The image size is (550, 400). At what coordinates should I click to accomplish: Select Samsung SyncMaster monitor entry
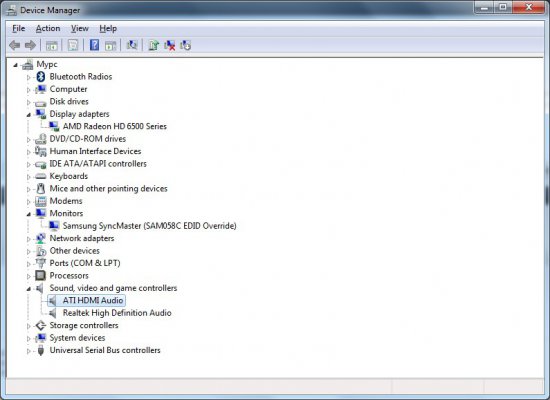150,226
